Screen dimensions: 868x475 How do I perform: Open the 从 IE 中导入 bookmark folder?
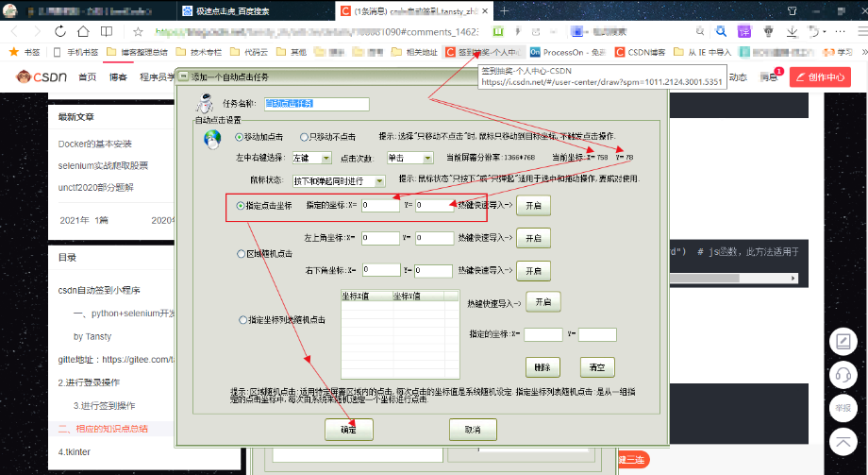pos(703,52)
